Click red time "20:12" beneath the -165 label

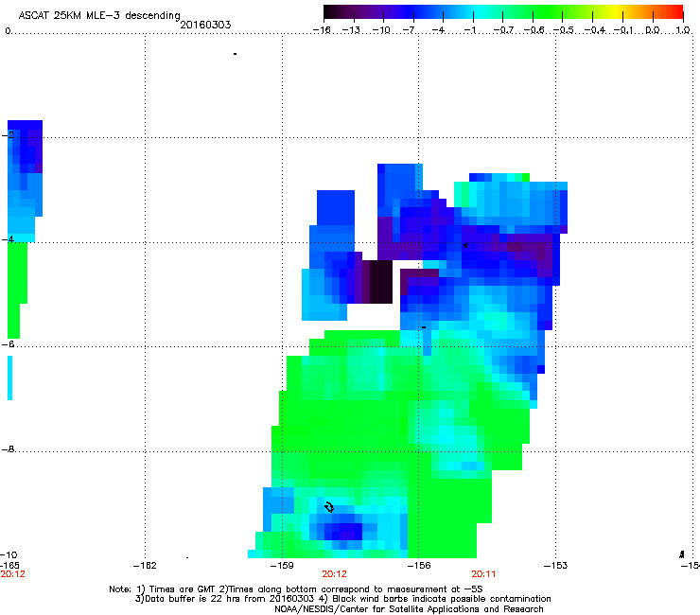click(x=13, y=574)
